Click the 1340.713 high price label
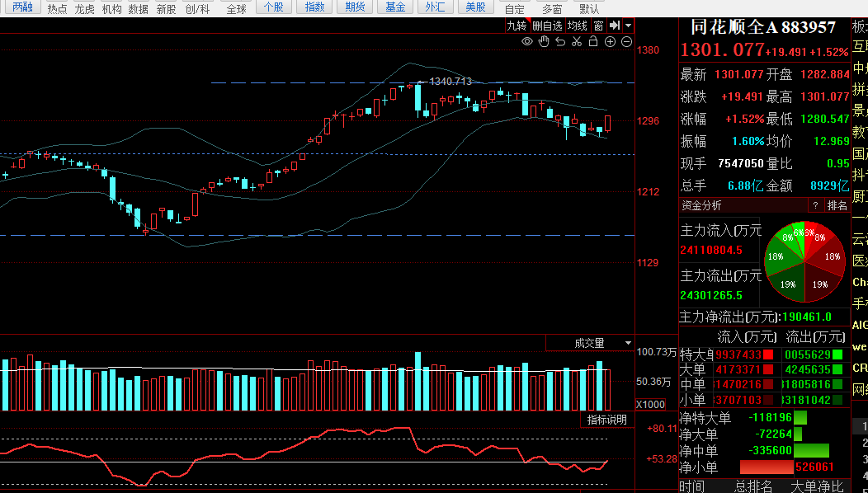The height and width of the screenshot is (493, 868). point(451,82)
